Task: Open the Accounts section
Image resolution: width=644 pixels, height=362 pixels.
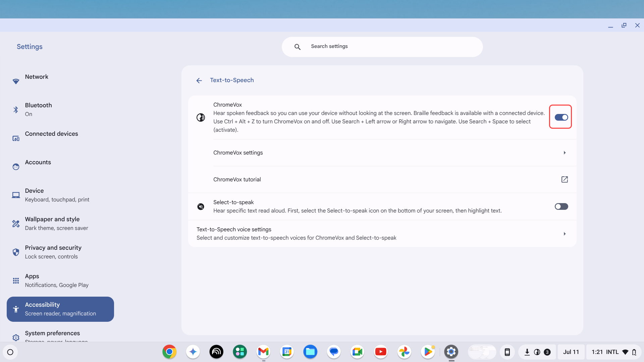Action: 60,167
